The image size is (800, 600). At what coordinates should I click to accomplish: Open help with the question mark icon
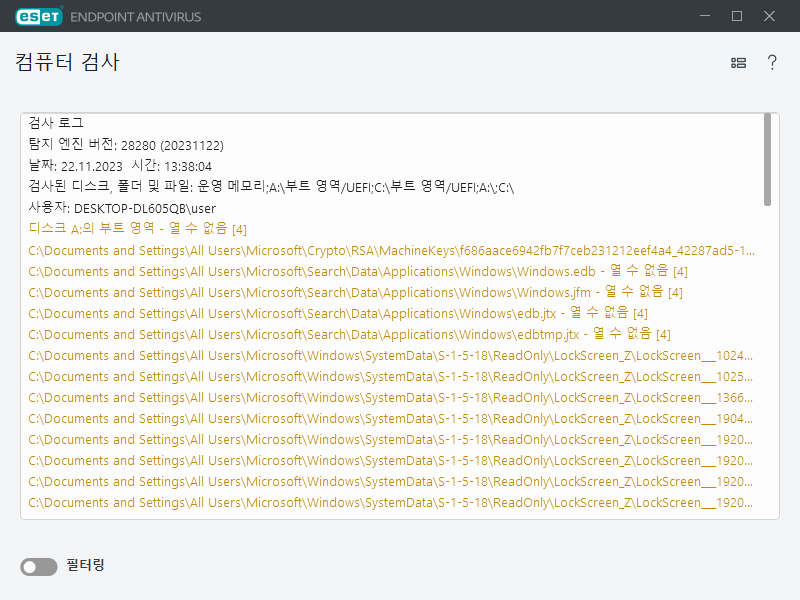772,62
